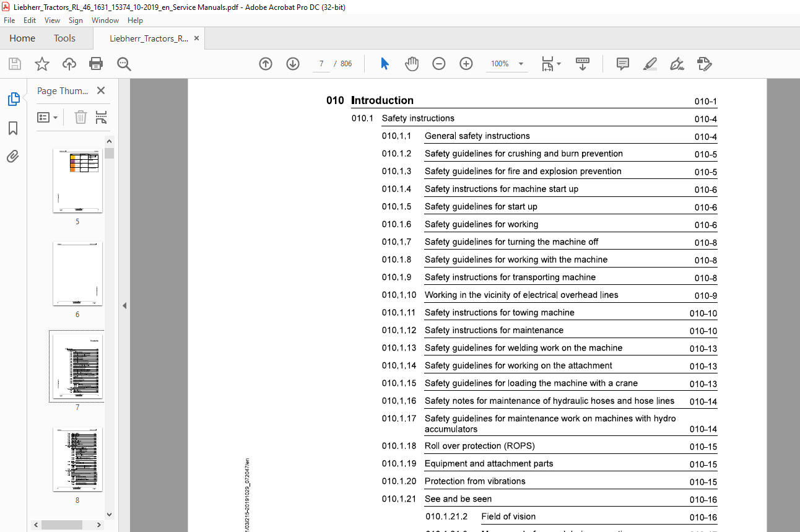Viewport: 800px width, 532px height.
Task: Delete selected page with trash icon
Action: pos(80,117)
